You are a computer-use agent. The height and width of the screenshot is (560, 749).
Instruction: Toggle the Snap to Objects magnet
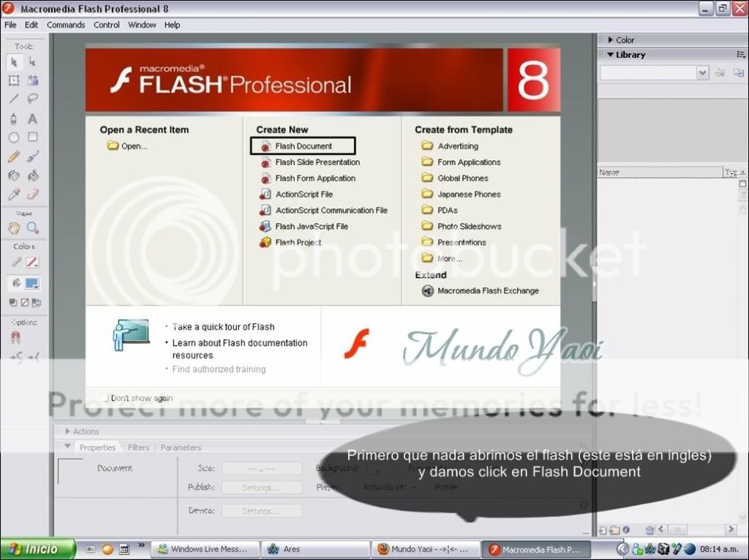16,336
